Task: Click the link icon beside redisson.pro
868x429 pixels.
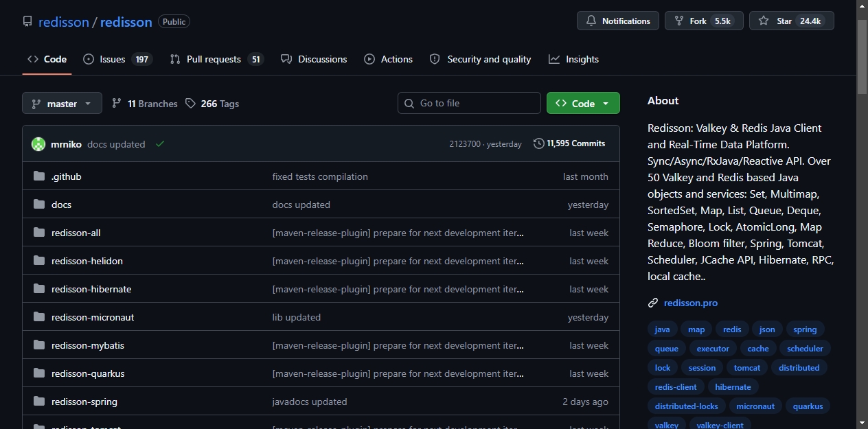Action: (x=653, y=303)
